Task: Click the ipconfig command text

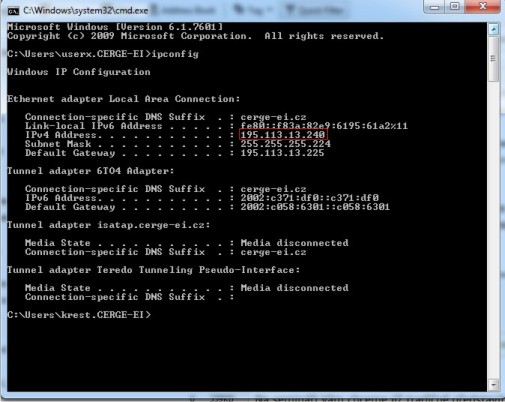Action: pyautogui.click(x=175, y=54)
